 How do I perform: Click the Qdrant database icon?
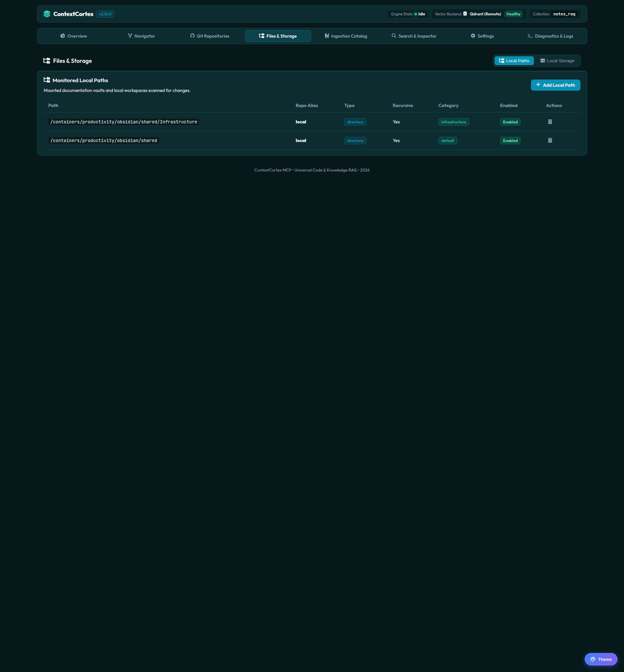(465, 14)
